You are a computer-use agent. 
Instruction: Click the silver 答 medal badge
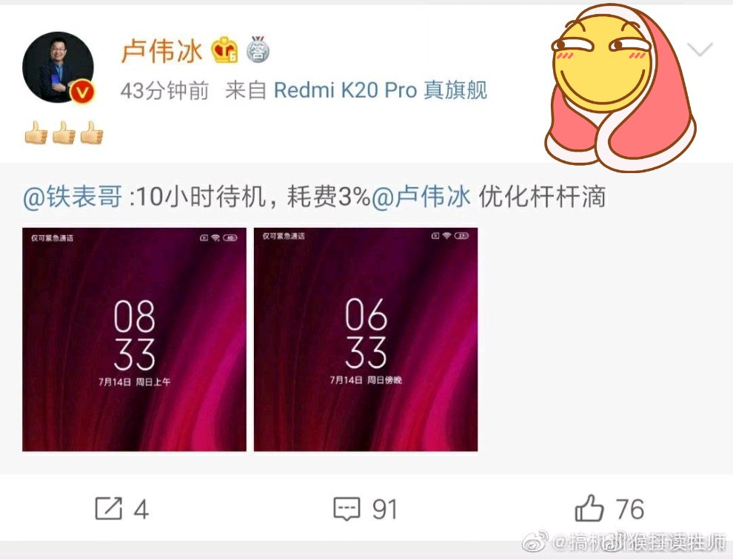pyautogui.click(x=258, y=49)
